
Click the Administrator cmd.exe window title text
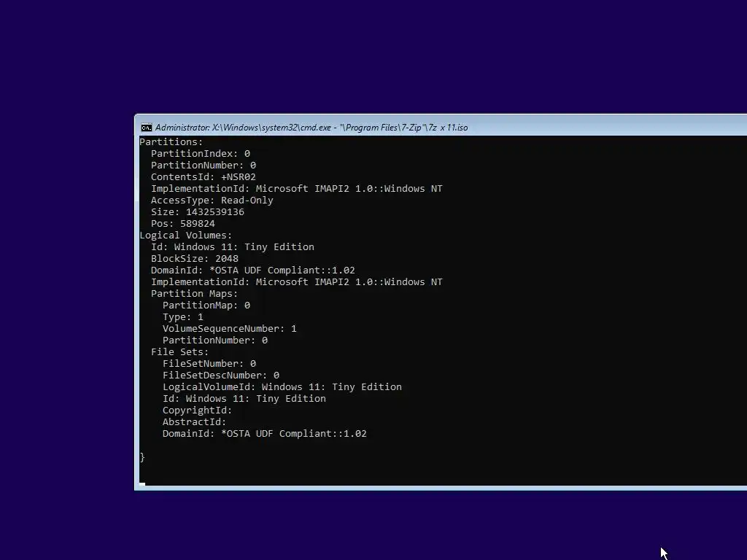311,128
